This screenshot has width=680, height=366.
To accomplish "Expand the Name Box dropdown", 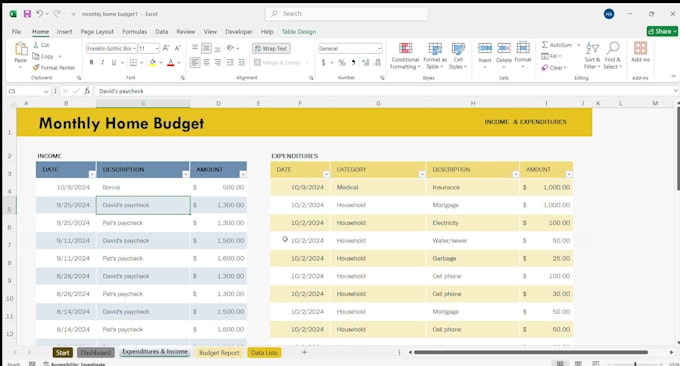I will 46,91.
